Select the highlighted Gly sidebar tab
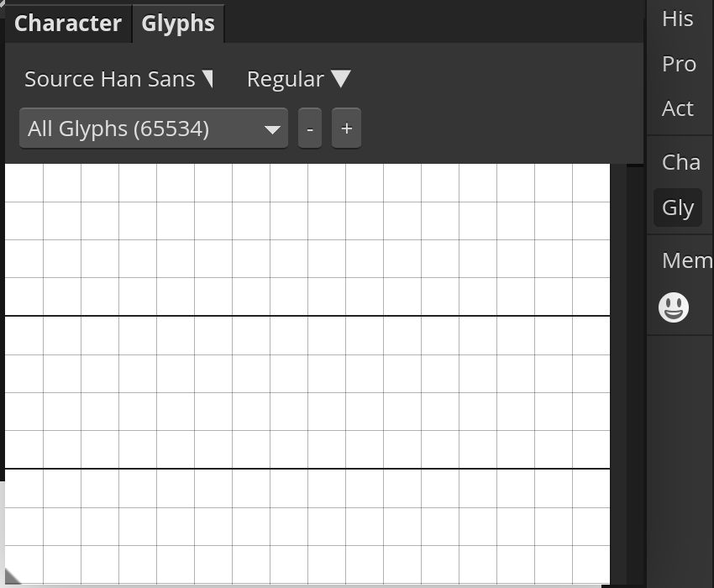714x588 pixels. pos(677,207)
